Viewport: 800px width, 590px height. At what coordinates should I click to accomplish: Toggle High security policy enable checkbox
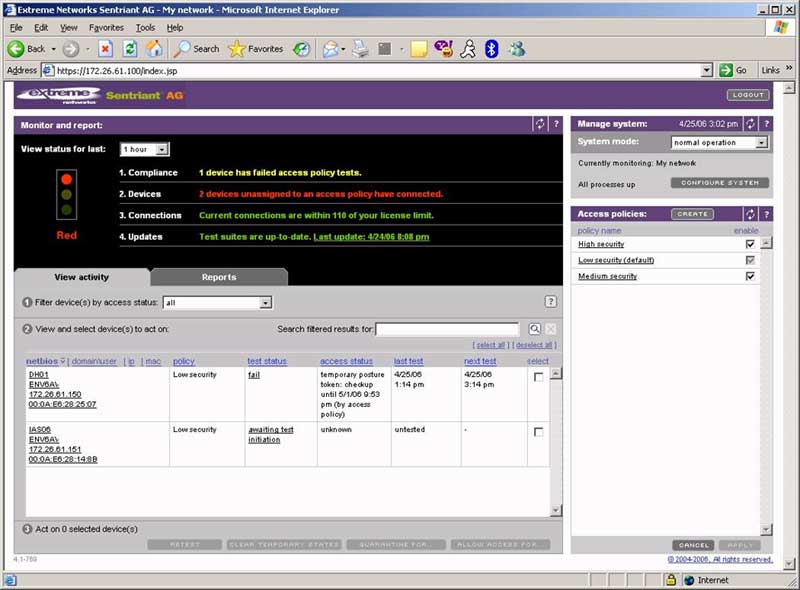pyautogui.click(x=750, y=244)
